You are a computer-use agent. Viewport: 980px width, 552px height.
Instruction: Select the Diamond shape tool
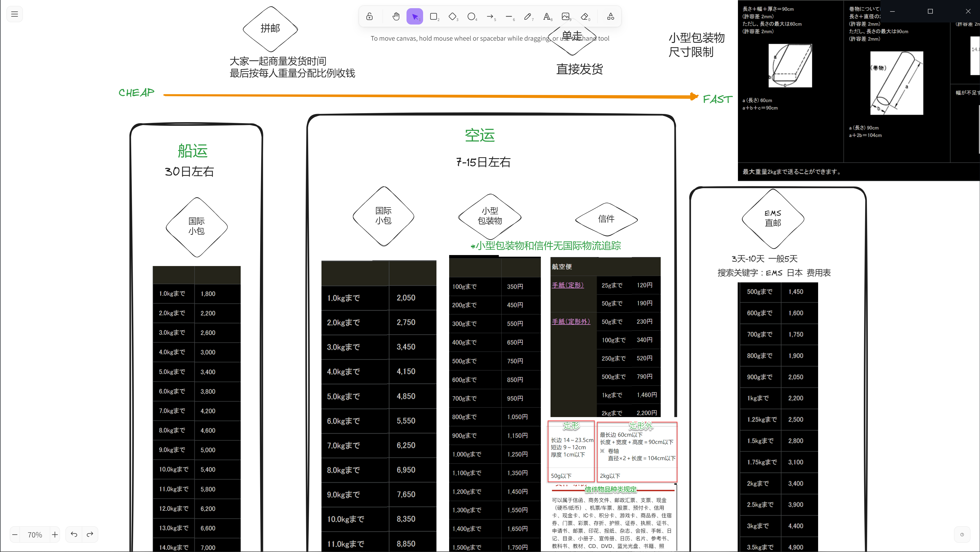[x=453, y=16]
